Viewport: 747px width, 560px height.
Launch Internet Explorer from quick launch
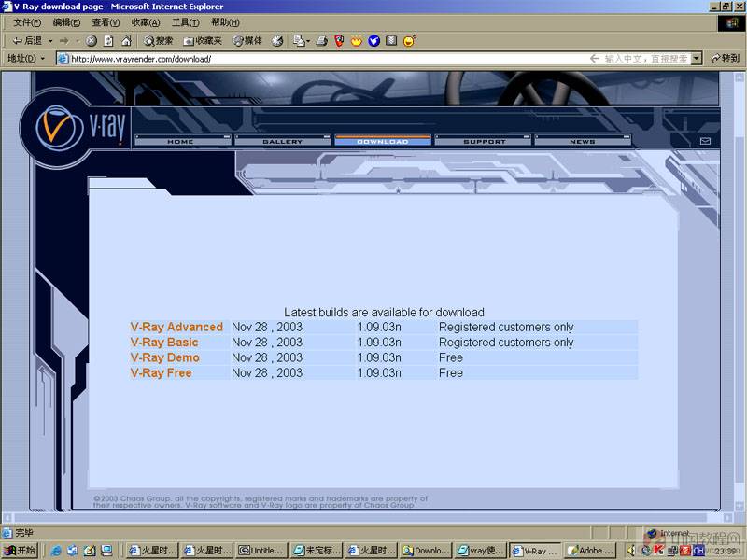[56, 551]
